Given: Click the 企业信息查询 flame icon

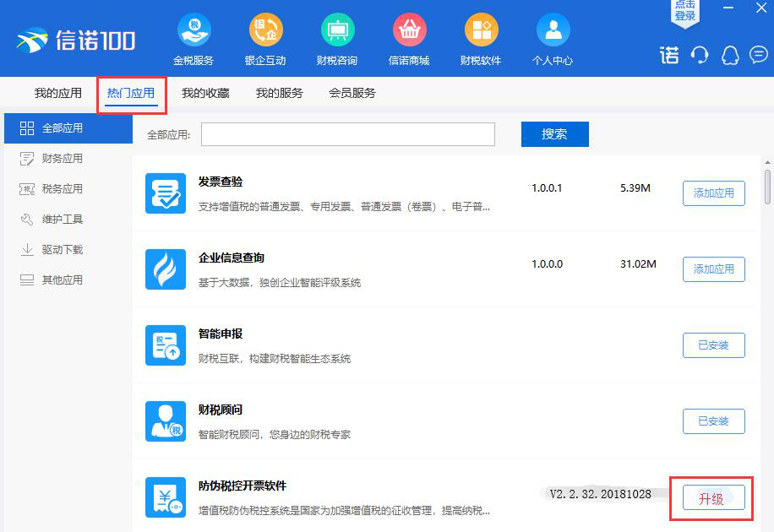Looking at the screenshot, I should tap(166, 269).
